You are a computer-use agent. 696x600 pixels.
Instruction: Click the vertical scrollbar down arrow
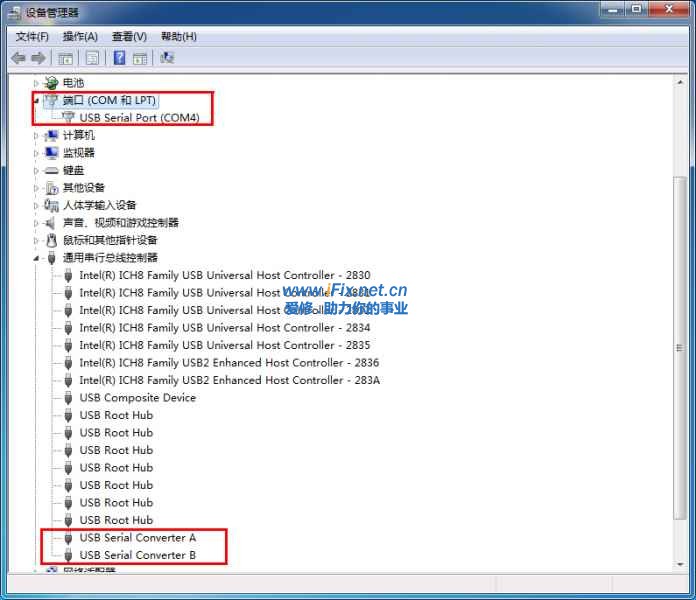pyautogui.click(x=681, y=567)
